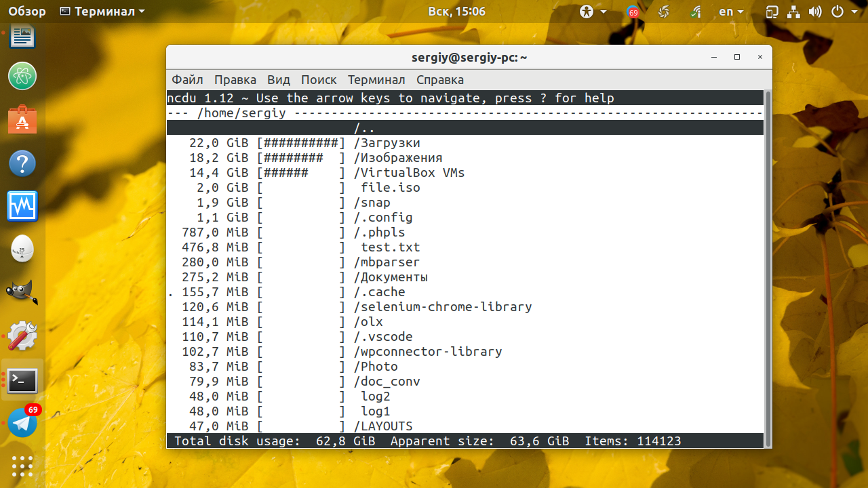Open the Atom editor dock icon
The image size is (868, 488).
22,75
